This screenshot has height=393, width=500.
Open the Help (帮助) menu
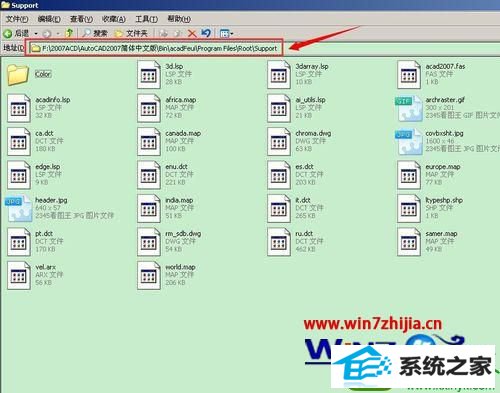179,19
